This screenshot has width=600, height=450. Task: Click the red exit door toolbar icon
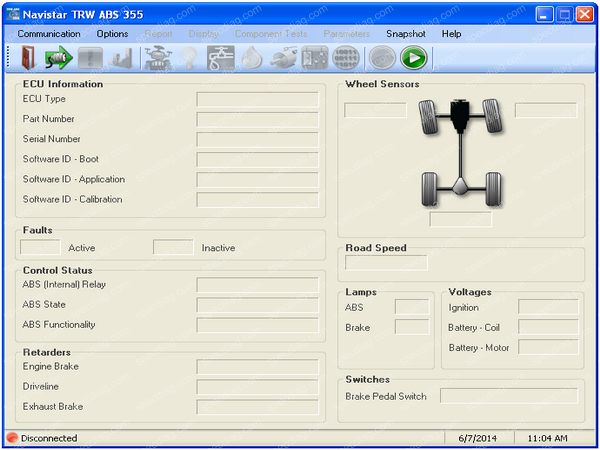27,58
